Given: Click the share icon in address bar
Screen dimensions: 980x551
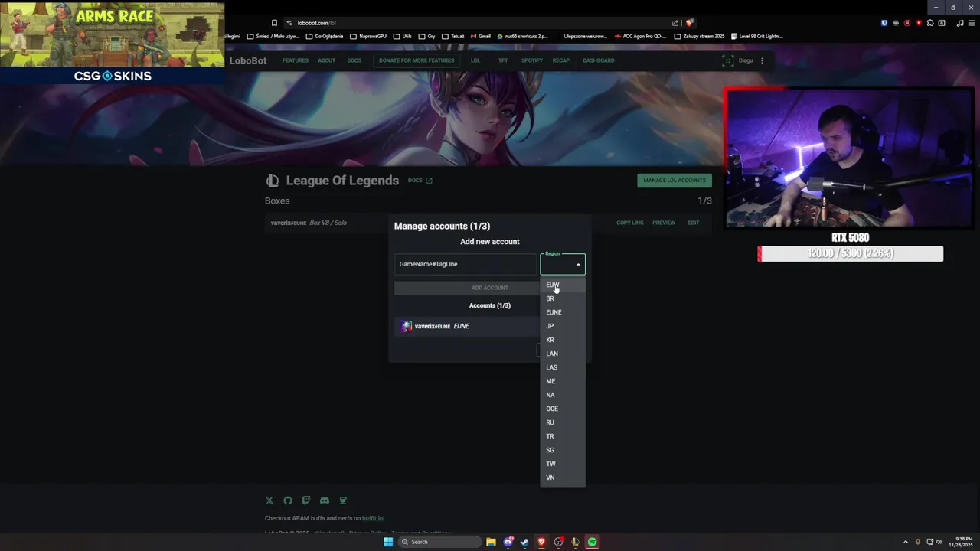Looking at the screenshot, I should (x=675, y=23).
